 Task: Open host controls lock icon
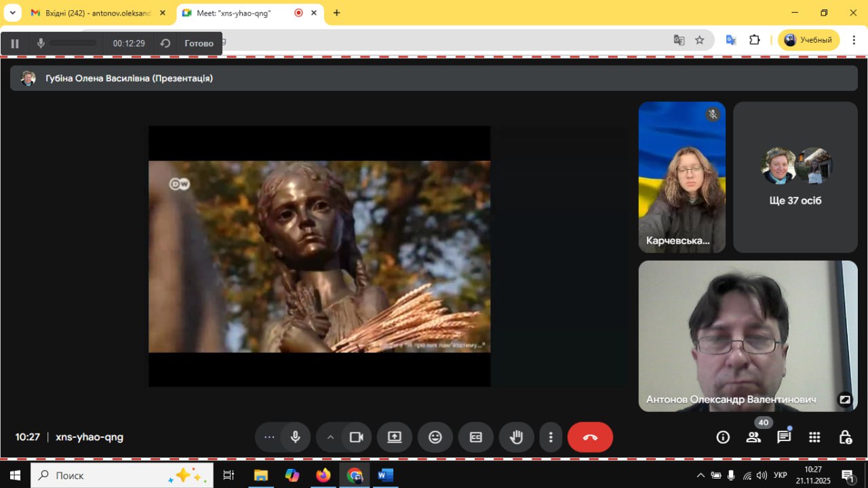(845, 437)
